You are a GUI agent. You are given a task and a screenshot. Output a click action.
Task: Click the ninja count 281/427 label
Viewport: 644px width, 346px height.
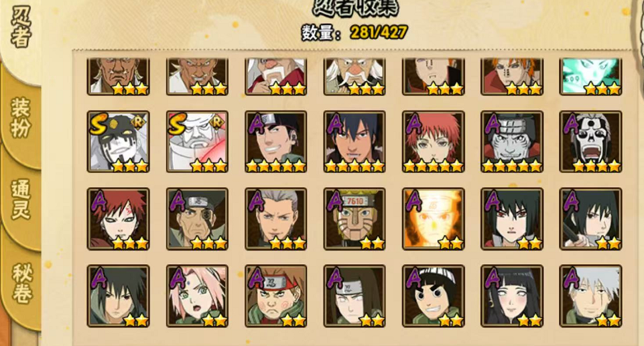355,32
